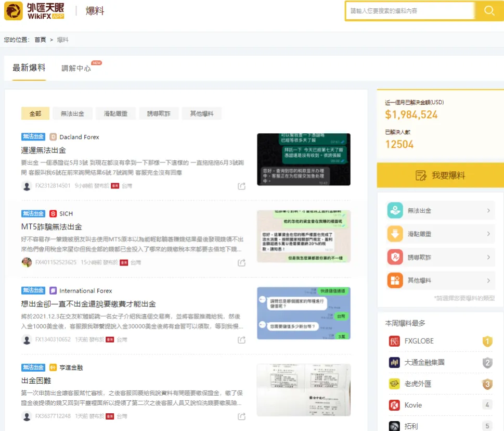The height and width of the screenshot is (431, 504).
Task: Open share icon on International Forex post
Action: click(x=241, y=340)
